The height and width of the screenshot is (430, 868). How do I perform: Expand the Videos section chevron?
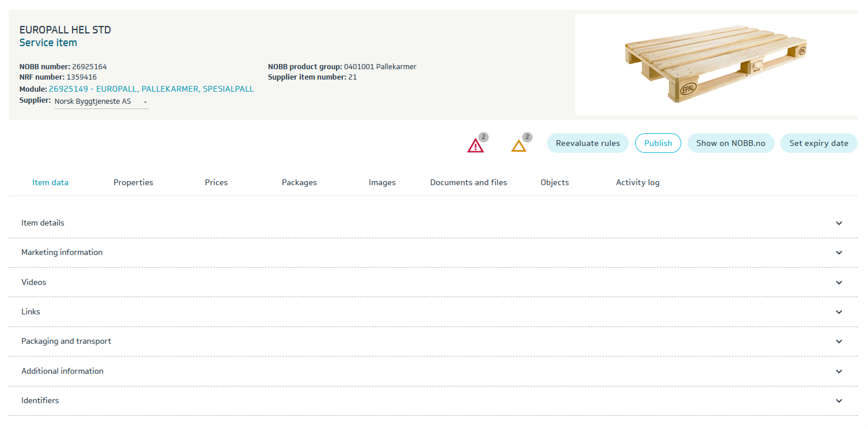coord(839,283)
